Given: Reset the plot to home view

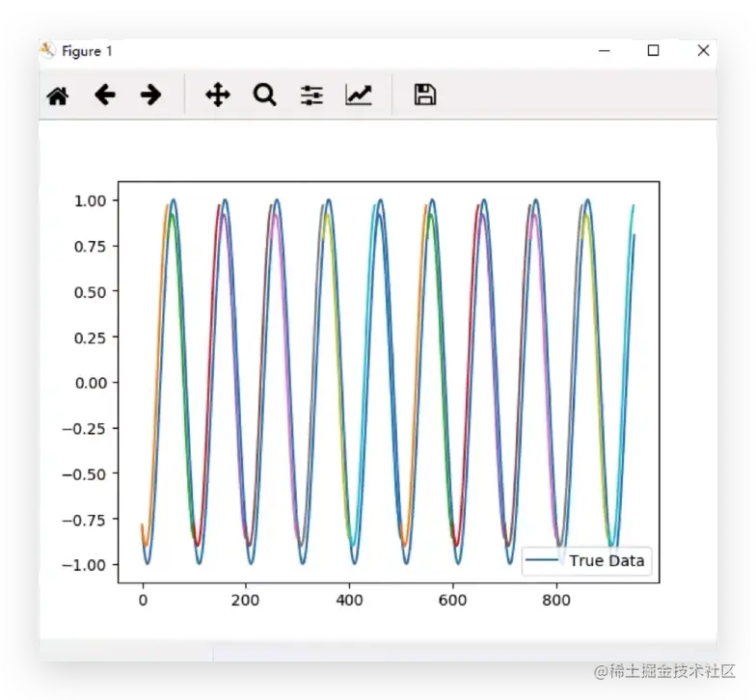Looking at the screenshot, I should click(58, 95).
